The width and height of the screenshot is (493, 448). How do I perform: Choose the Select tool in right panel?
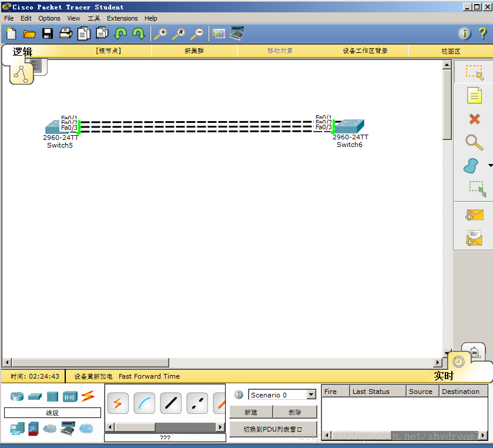474,72
